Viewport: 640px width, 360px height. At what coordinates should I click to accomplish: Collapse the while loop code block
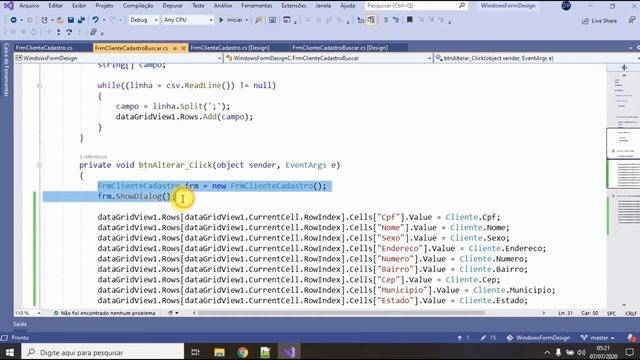(x=39, y=86)
